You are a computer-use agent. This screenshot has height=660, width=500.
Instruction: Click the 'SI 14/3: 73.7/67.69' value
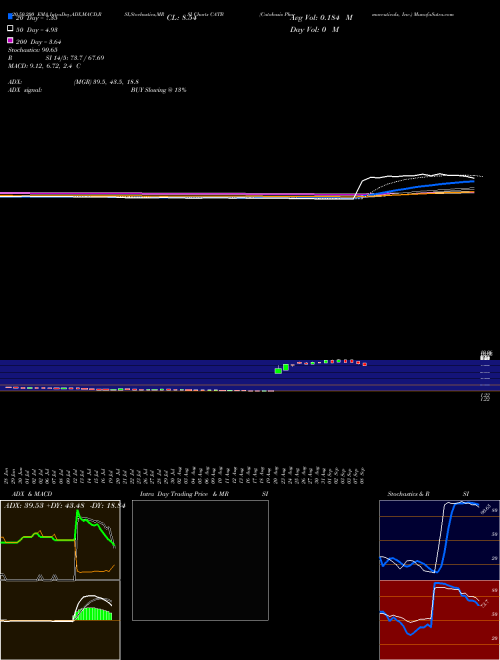75,58
